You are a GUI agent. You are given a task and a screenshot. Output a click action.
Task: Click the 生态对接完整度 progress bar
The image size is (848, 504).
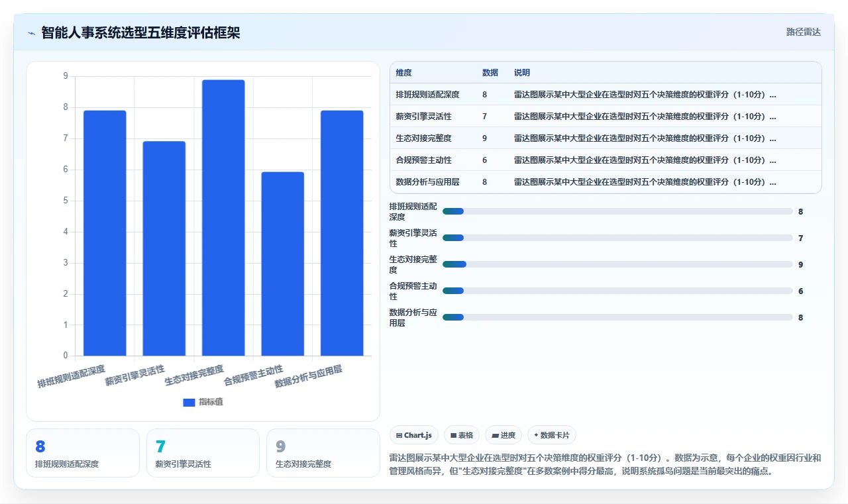coord(617,264)
